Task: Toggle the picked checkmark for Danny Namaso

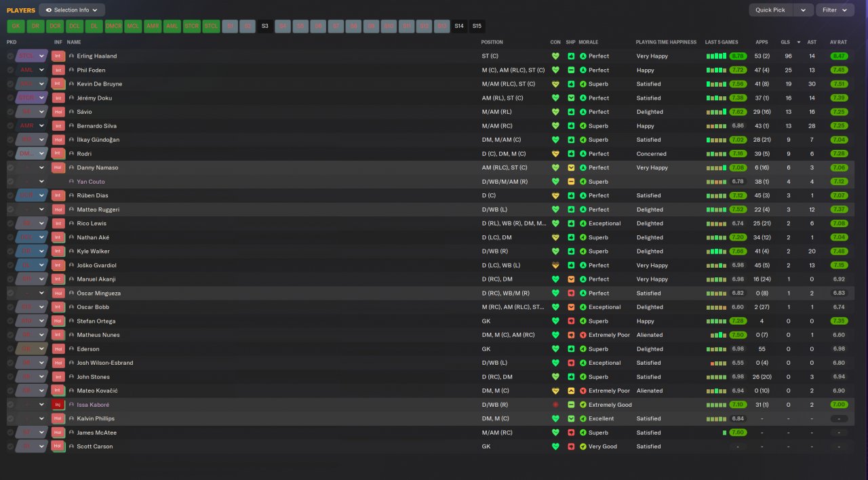Action: (x=10, y=167)
